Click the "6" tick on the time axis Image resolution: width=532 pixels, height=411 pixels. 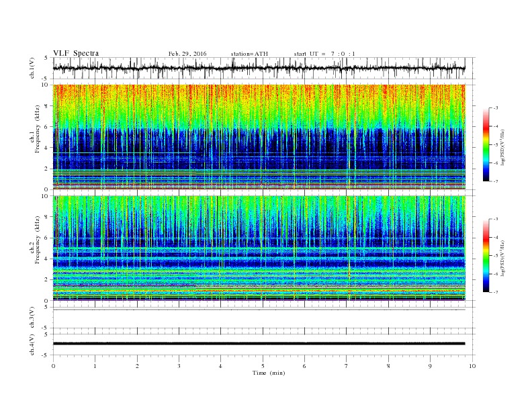tap(304, 366)
